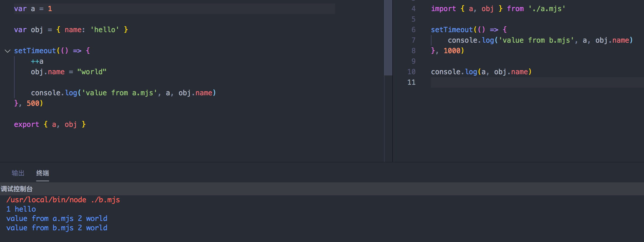Click the 'value from a.mjs' string in code
This screenshot has height=242, width=644.
pyautogui.click(x=119, y=93)
